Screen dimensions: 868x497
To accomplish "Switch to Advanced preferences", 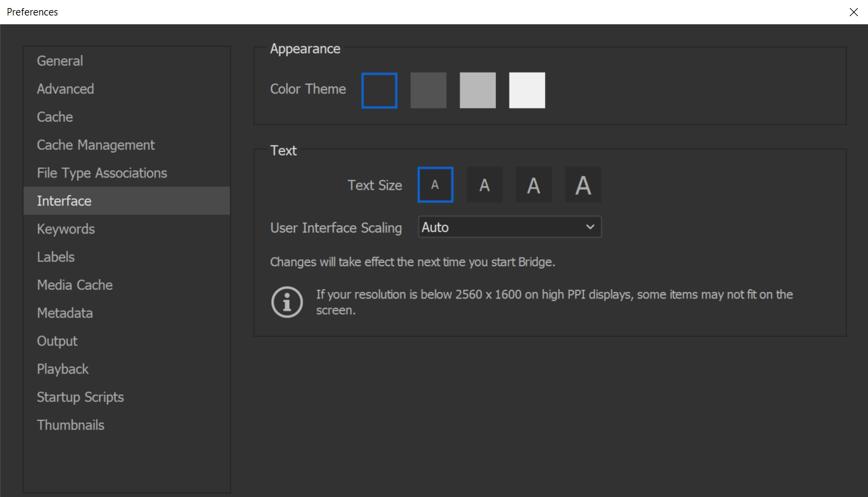I will (x=65, y=89).
